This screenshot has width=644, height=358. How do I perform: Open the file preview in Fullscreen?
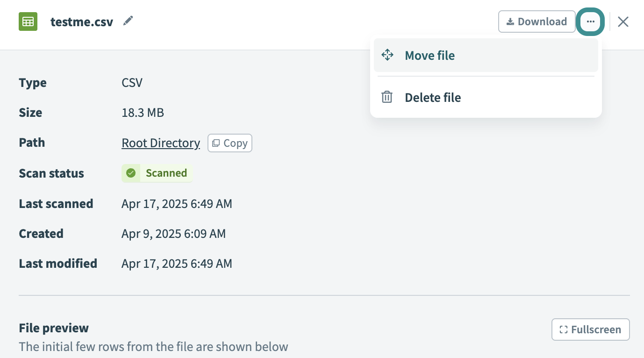tap(590, 329)
